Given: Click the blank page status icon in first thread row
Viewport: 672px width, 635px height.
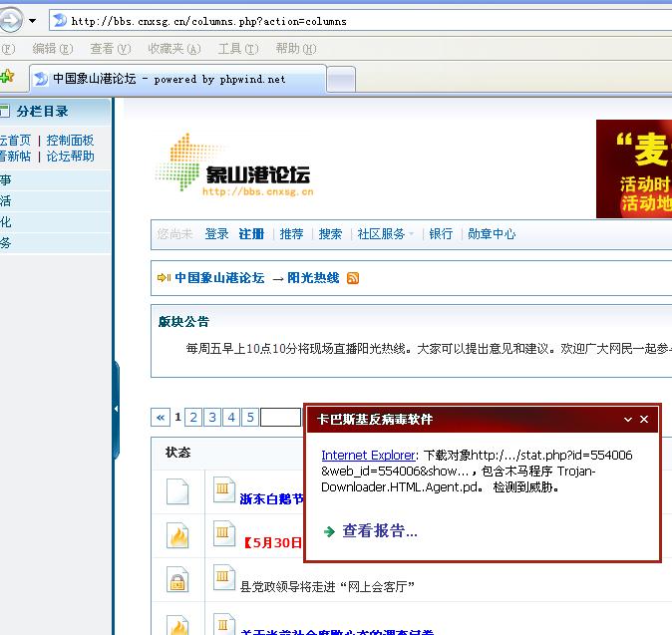Looking at the screenshot, I should point(177,492).
